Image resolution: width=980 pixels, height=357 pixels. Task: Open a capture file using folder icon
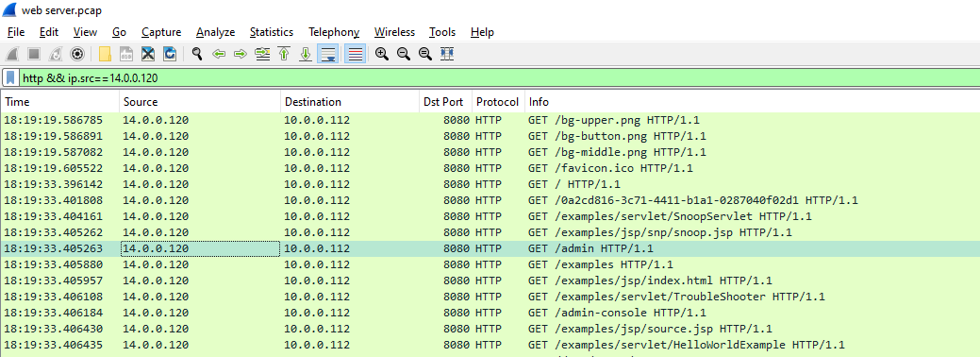pos(105,54)
